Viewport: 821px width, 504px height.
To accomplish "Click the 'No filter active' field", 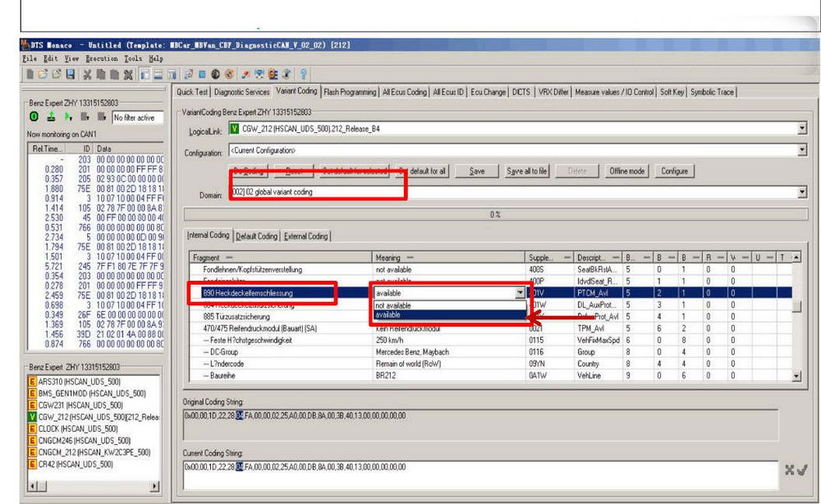I will point(138,117).
